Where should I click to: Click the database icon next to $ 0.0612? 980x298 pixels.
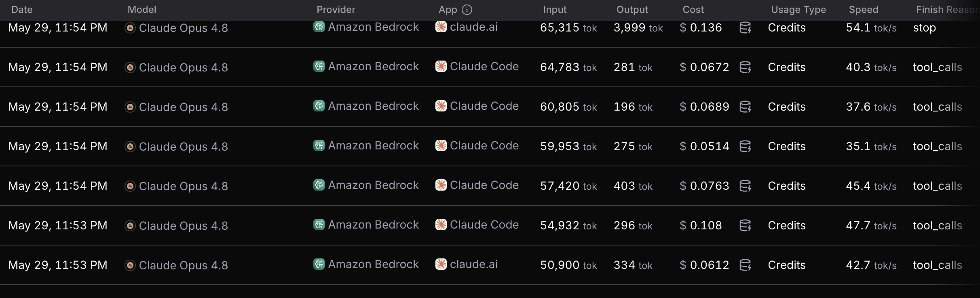[x=745, y=265]
